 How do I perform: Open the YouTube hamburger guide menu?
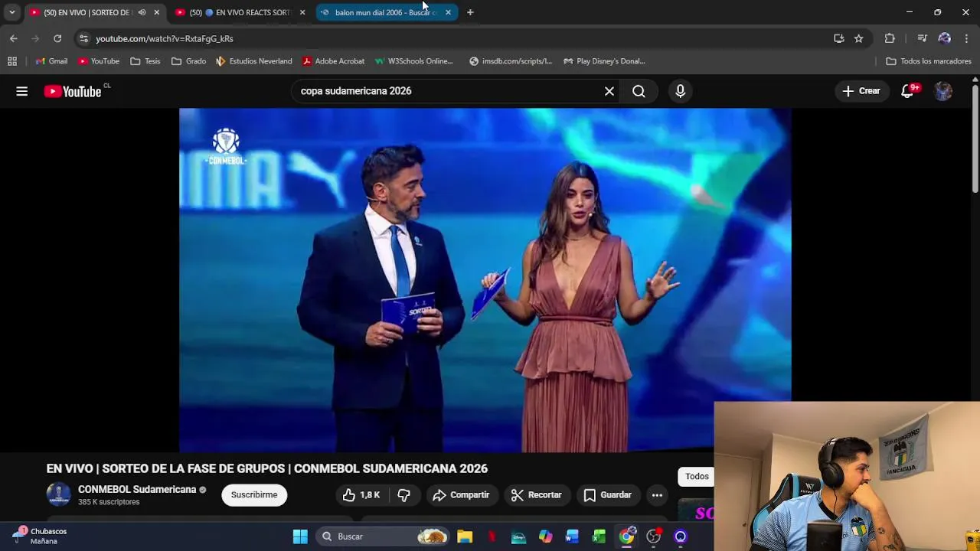click(21, 91)
